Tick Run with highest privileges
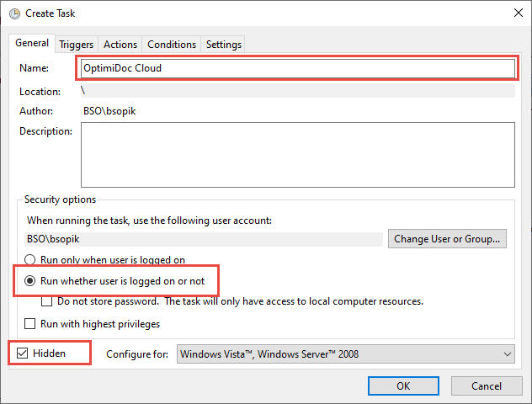Image resolution: width=532 pixels, height=404 pixels. click(31, 323)
